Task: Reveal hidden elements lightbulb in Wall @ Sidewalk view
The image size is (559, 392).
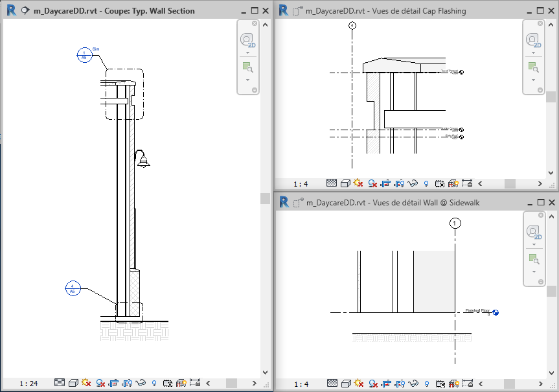Action: point(427,384)
